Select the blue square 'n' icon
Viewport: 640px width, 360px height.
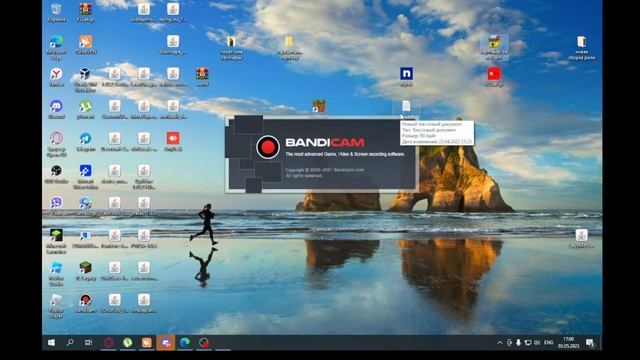coord(406,77)
